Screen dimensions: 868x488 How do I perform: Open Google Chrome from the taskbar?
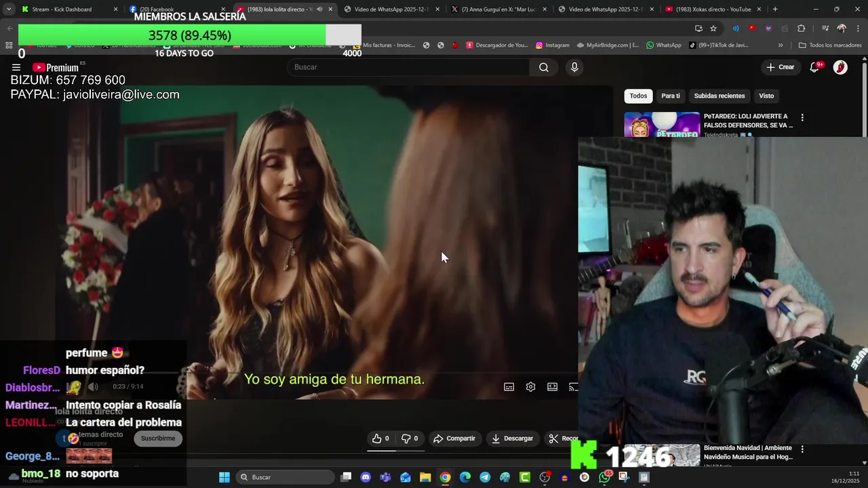click(445, 477)
